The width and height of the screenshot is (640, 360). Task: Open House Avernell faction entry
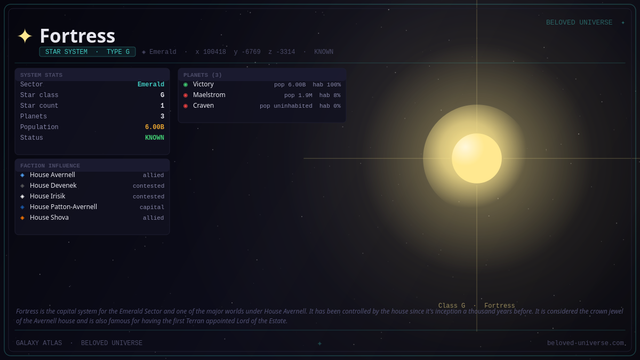point(52,175)
